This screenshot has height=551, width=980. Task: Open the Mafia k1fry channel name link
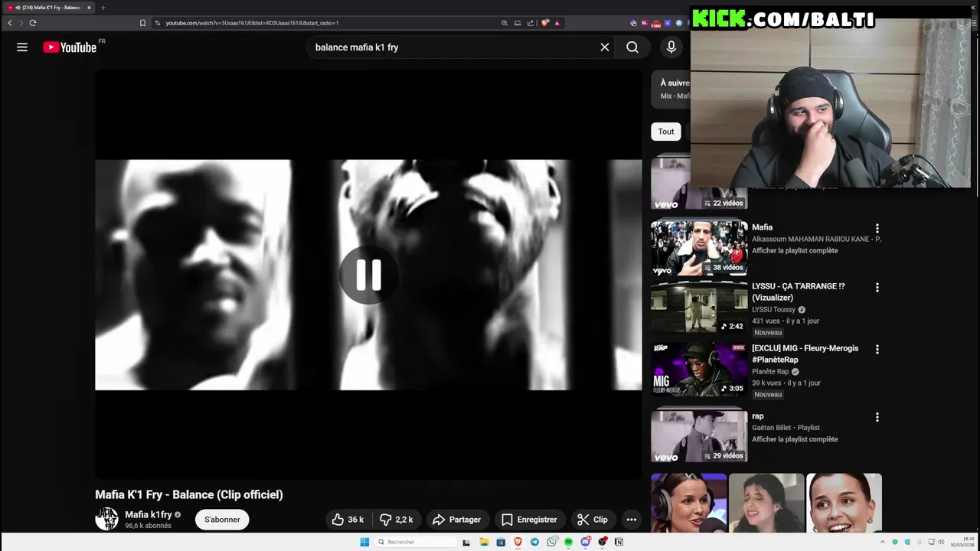pyautogui.click(x=149, y=514)
